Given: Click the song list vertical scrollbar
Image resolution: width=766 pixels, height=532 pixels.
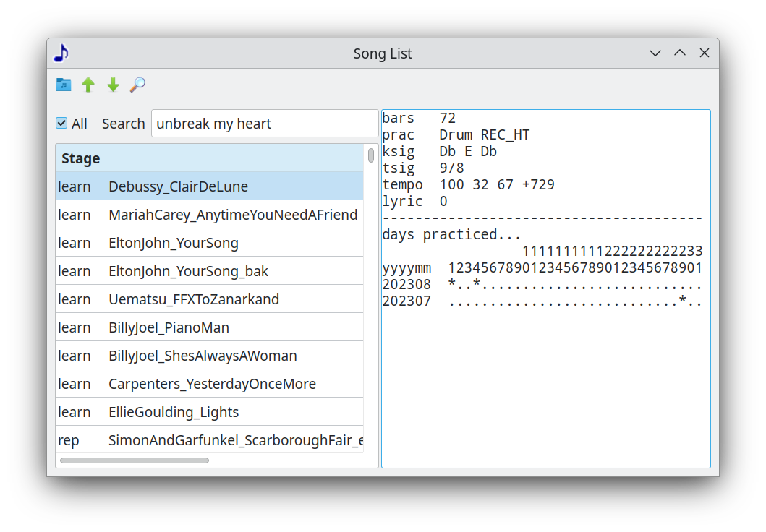Looking at the screenshot, I should (x=371, y=155).
